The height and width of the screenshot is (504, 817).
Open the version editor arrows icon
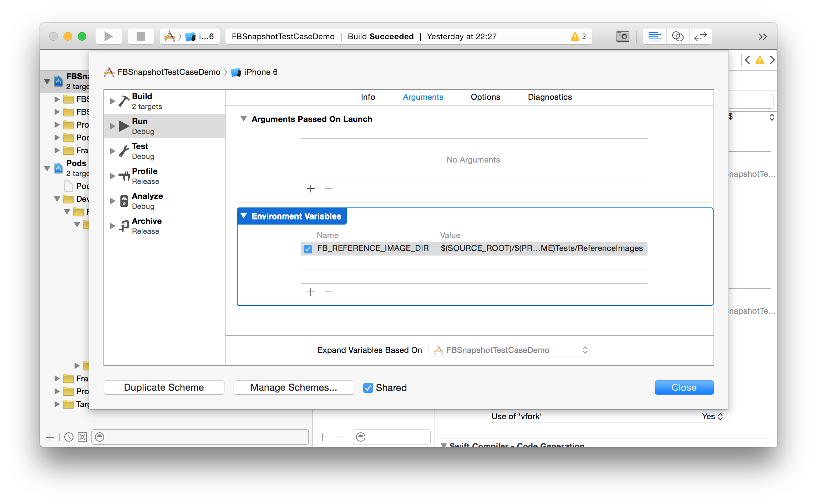click(700, 36)
